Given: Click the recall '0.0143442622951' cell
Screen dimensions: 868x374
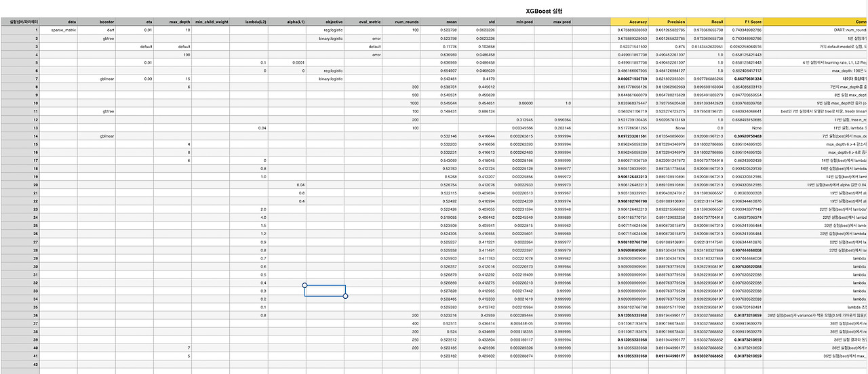Looking at the screenshot, I should tap(705, 46).
